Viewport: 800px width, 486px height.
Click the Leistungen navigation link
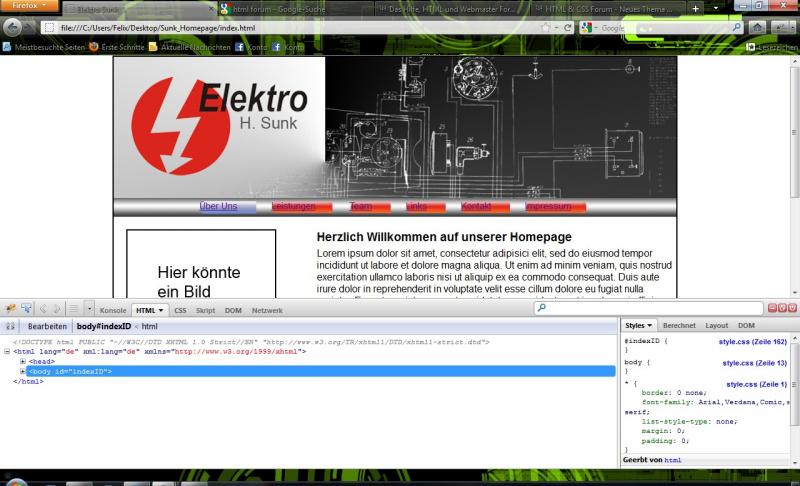[293, 206]
